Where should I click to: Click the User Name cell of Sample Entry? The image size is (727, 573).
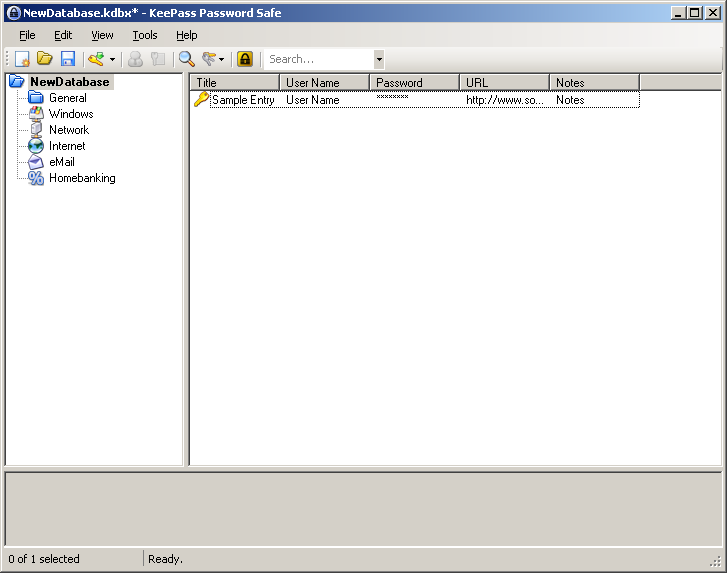pyautogui.click(x=312, y=100)
